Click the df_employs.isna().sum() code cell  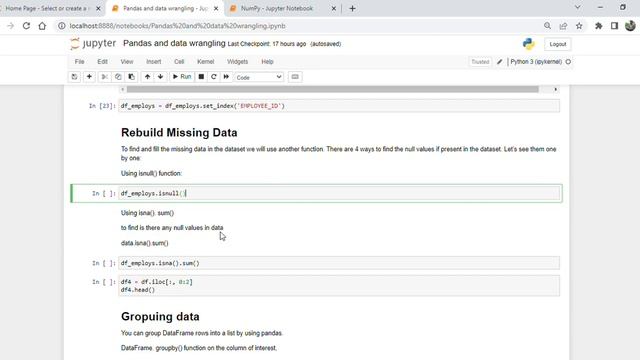coord(339,263)
